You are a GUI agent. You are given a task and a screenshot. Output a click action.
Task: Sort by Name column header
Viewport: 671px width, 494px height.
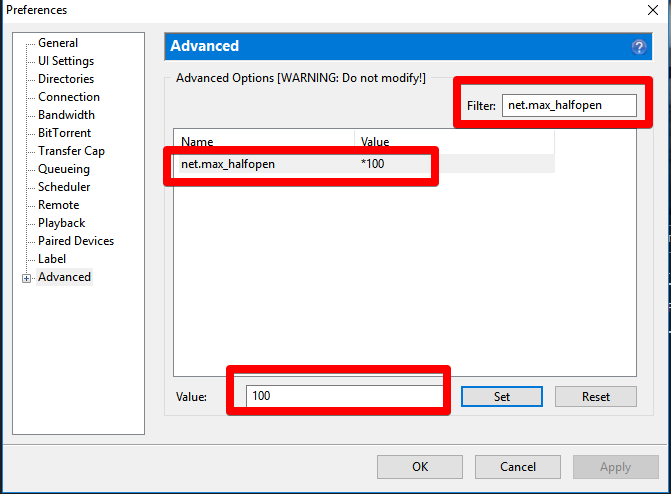[264, 142]
